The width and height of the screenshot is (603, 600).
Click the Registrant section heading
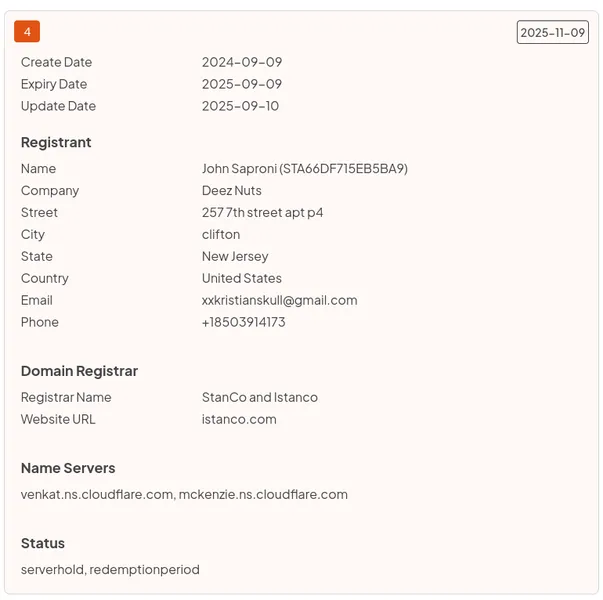click(x=56, y=142)
